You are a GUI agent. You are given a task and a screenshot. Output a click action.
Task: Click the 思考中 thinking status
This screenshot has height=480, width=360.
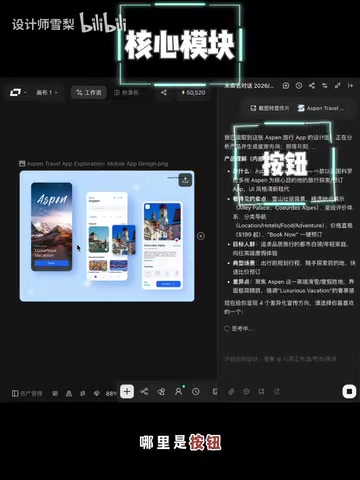(239, 329)
